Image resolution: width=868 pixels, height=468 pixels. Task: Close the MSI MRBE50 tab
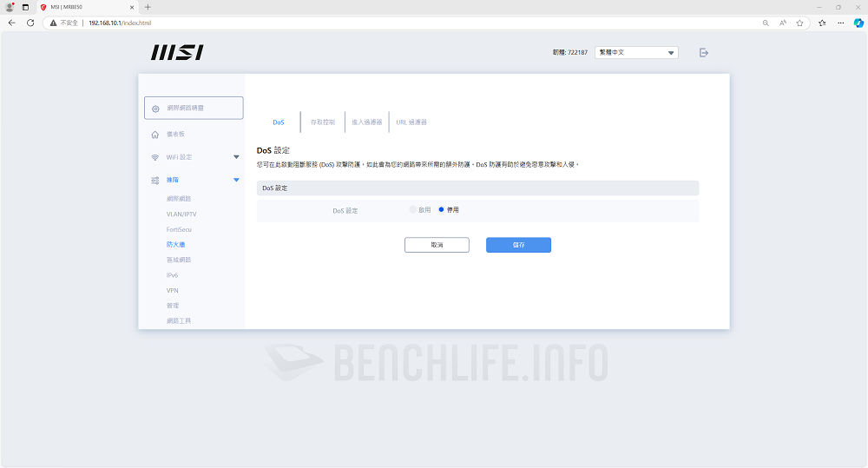pyautogui.click(x=132, y=7)
